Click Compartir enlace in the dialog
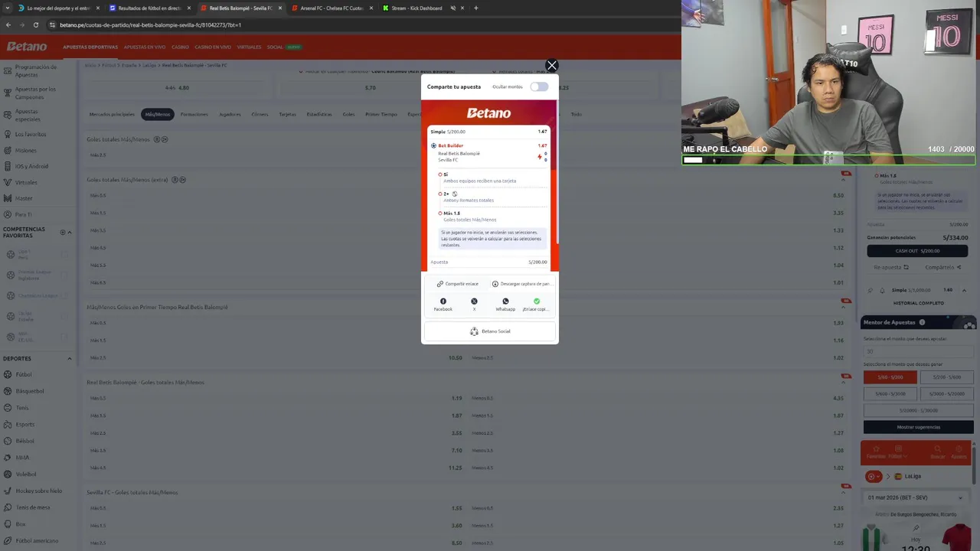The height and width of the screenshot is (551, 980). click(x=458, y=284)
